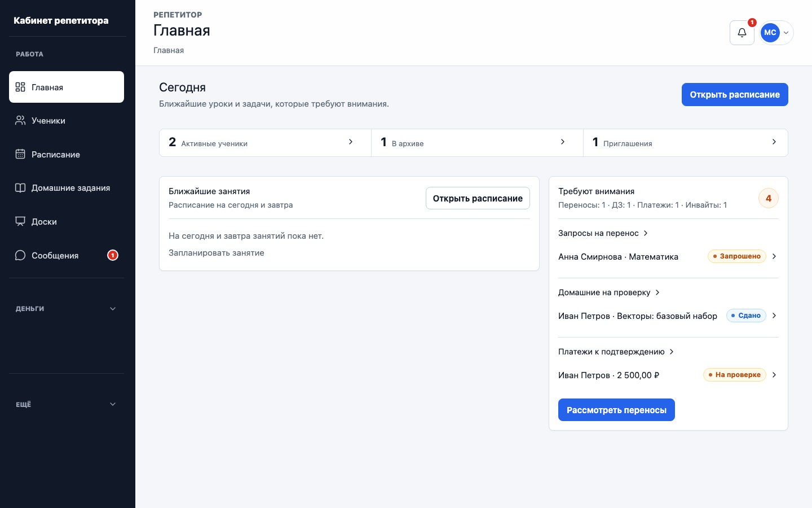Click the Домашние задания book icon

coord(20,188)
